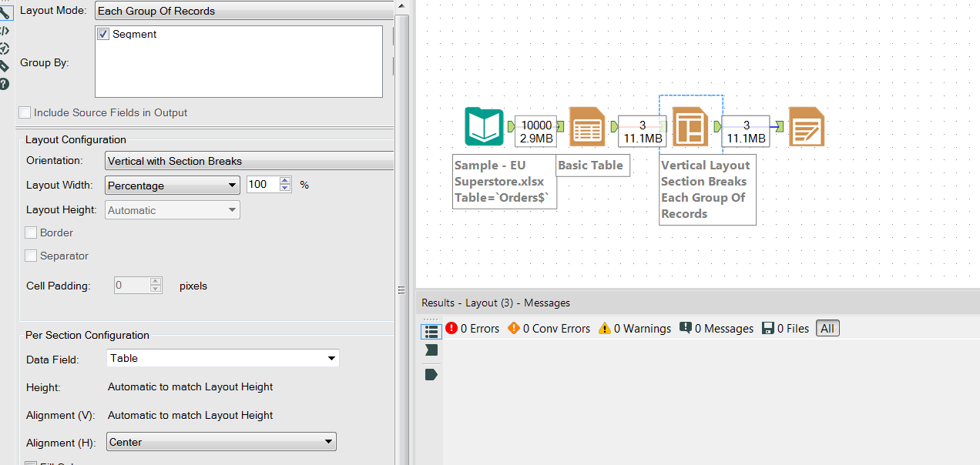Click the Layout Width stepper up arrow
This screenshot has height=465, width=980.
coord(284,180)
